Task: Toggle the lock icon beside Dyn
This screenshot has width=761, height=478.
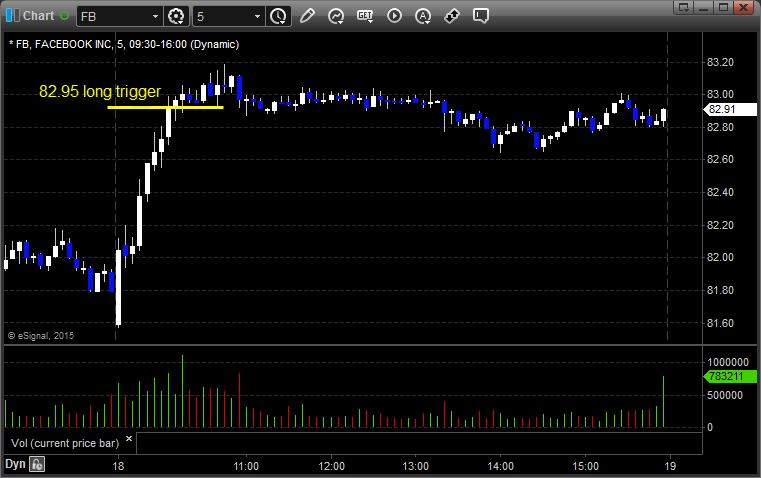Action: (x=37, y=464)
